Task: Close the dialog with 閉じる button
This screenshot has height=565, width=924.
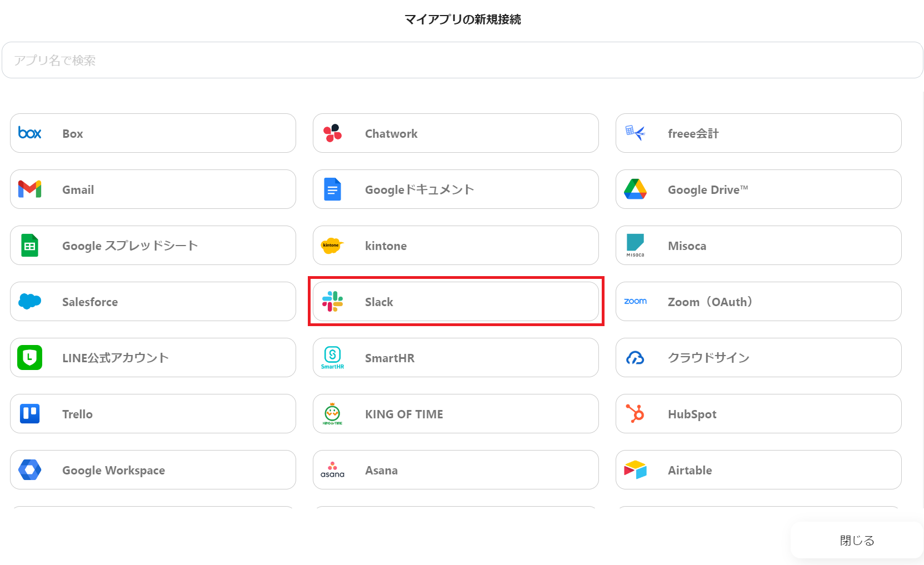Action: 857,540
